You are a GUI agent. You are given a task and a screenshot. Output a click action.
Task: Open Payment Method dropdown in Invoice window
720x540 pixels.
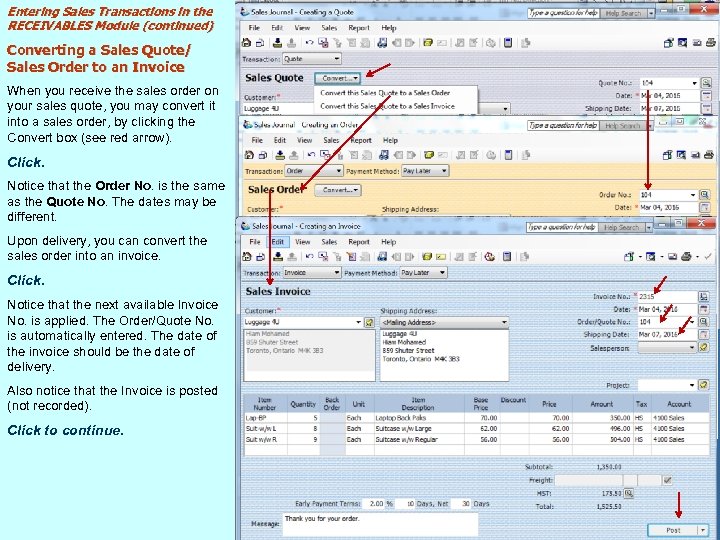423,273
